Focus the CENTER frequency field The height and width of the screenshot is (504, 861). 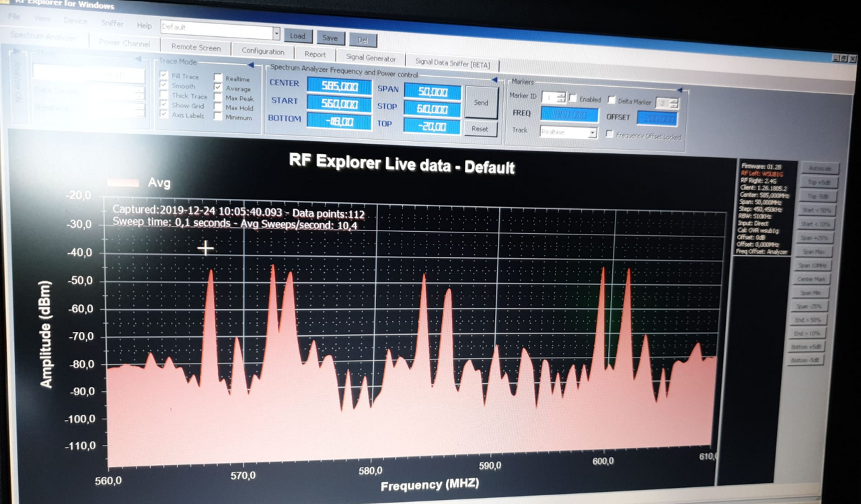[x=339, y=86]
